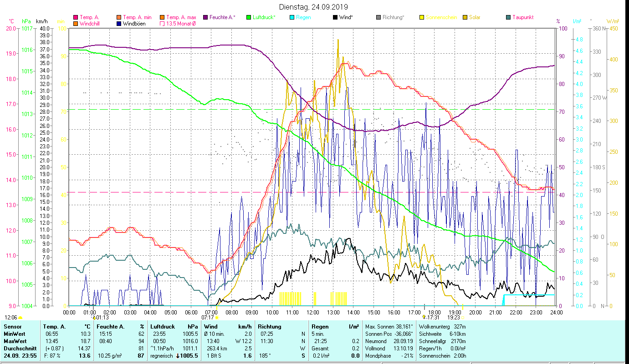This screenshot has height=364, width=629.
Task: Click the hPa axis unit label
Action: click(x=26, y=21)
